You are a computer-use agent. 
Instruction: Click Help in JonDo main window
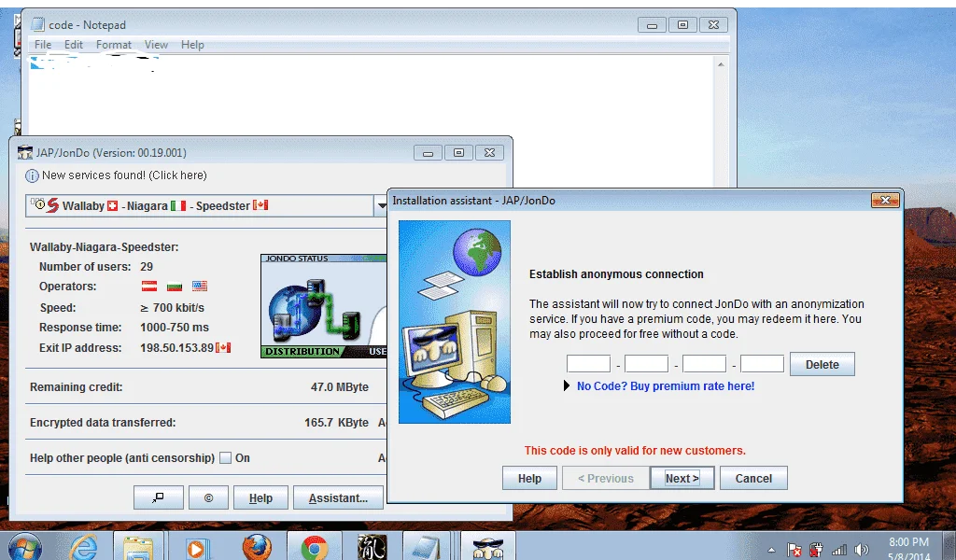tap(260, 497)
